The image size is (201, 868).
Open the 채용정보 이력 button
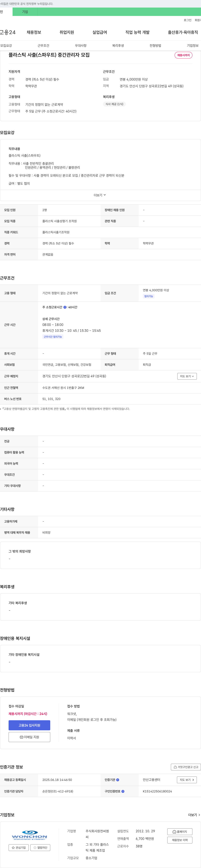click(180, 840)
